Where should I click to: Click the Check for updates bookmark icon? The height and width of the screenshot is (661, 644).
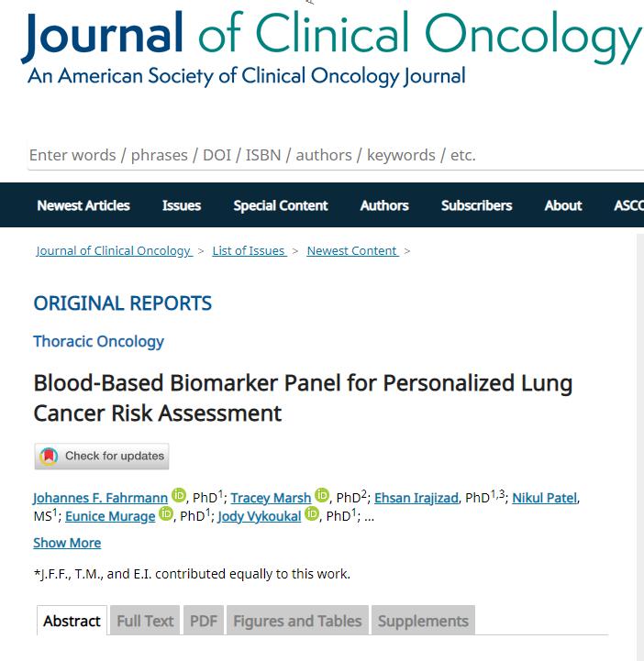pyautogui.click(x=48, y=456)
